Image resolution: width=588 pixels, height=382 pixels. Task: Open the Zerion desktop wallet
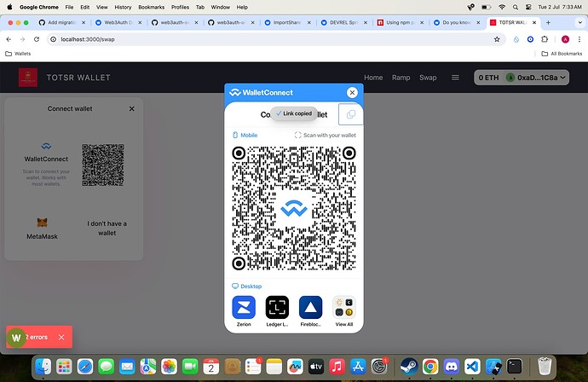[244, 311]
